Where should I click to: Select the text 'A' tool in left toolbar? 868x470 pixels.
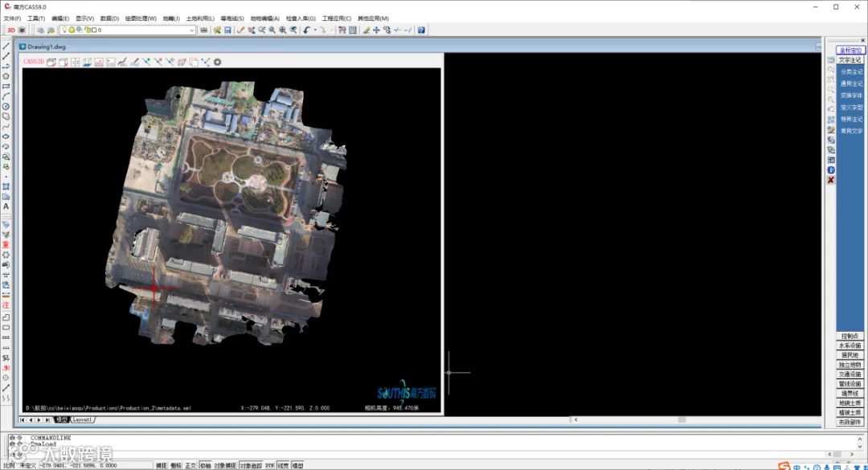click(6, 206)
